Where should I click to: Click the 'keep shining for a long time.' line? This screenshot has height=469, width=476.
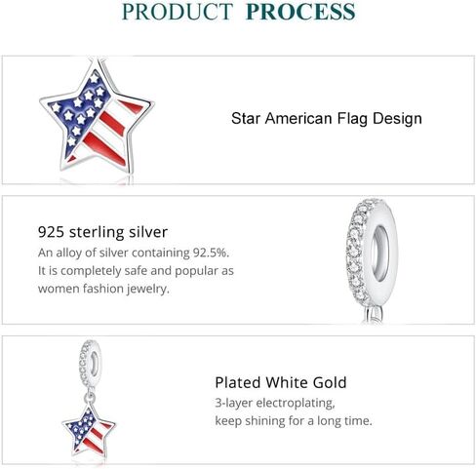click(294, 421)
